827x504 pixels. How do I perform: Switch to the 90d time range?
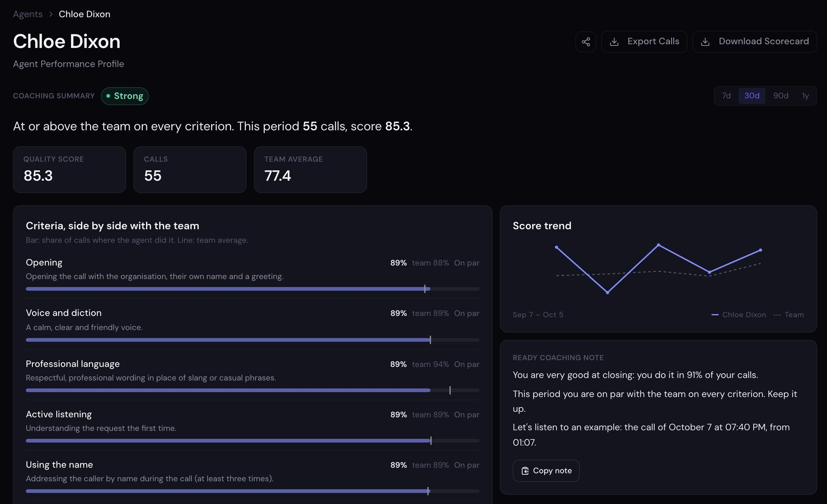point(780,96)
